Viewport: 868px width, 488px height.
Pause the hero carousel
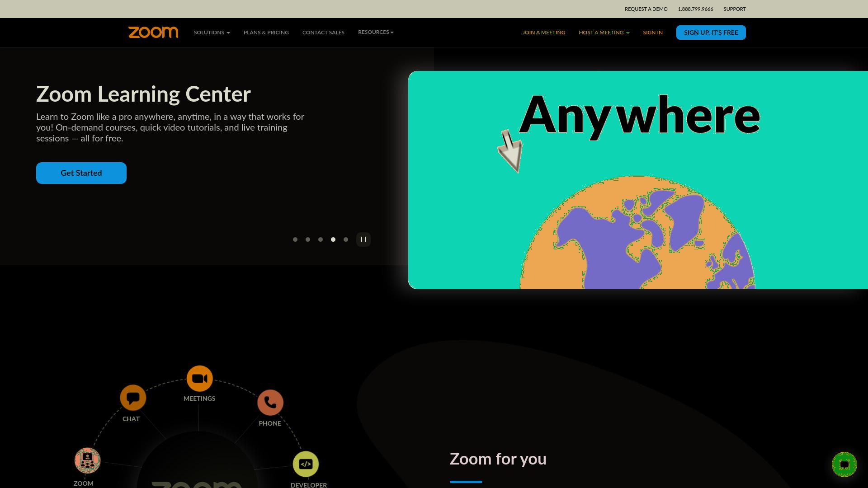tap(363, 239)
